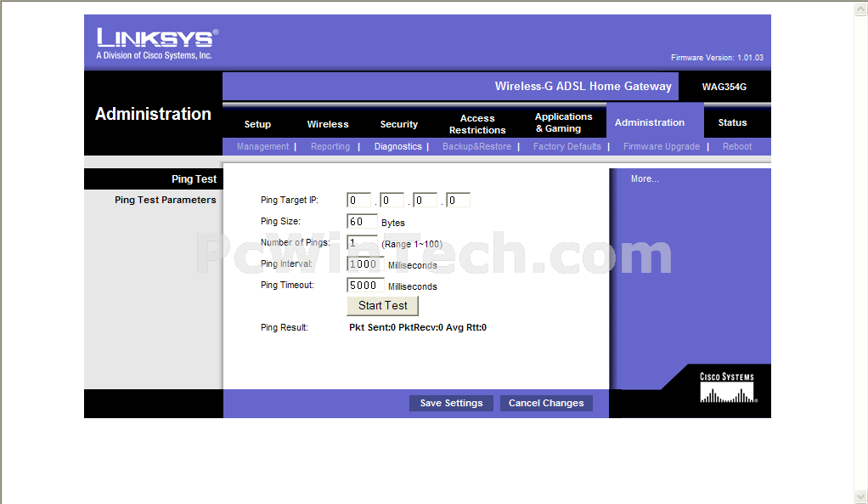Open the Setup tab

click(257, 124)
